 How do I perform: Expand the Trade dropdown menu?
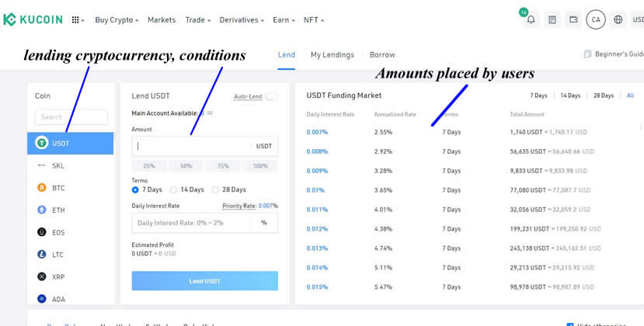tap(197, 19)
